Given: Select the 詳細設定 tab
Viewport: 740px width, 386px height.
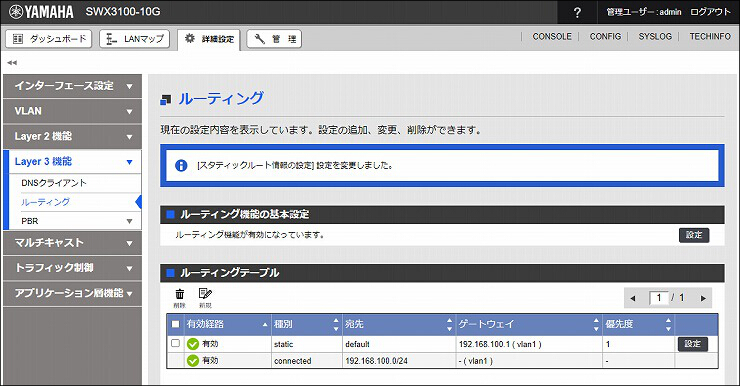Looking at the screenshot, I should pos(209,39).
